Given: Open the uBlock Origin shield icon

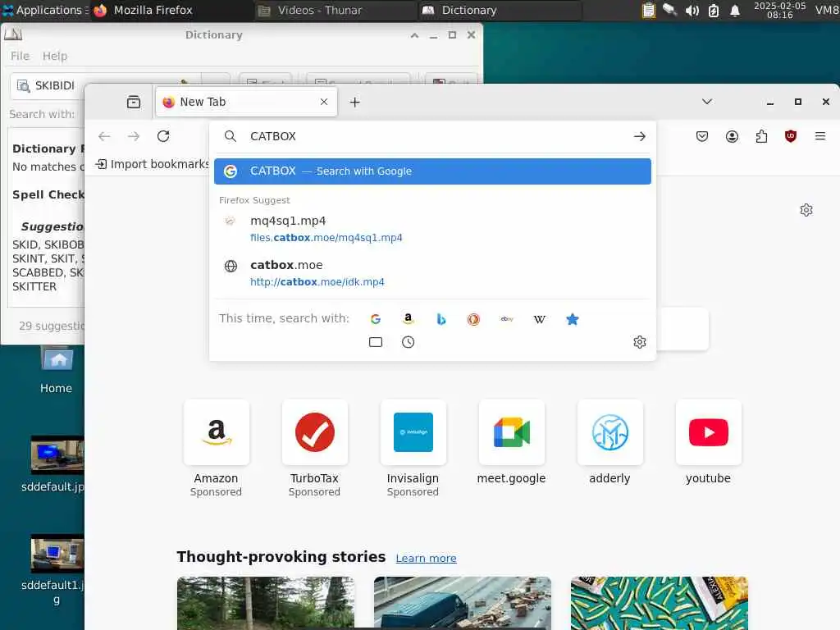Looking at the screenshot, I should point(791,136).
